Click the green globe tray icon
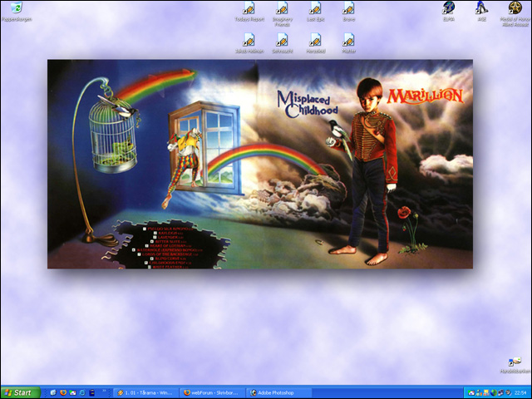 [494, 393]
